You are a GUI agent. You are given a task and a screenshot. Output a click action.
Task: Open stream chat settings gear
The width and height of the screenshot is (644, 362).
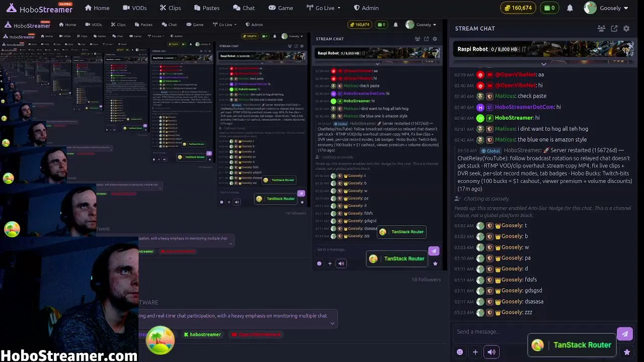pyautogui.click(x=626, y=29)
